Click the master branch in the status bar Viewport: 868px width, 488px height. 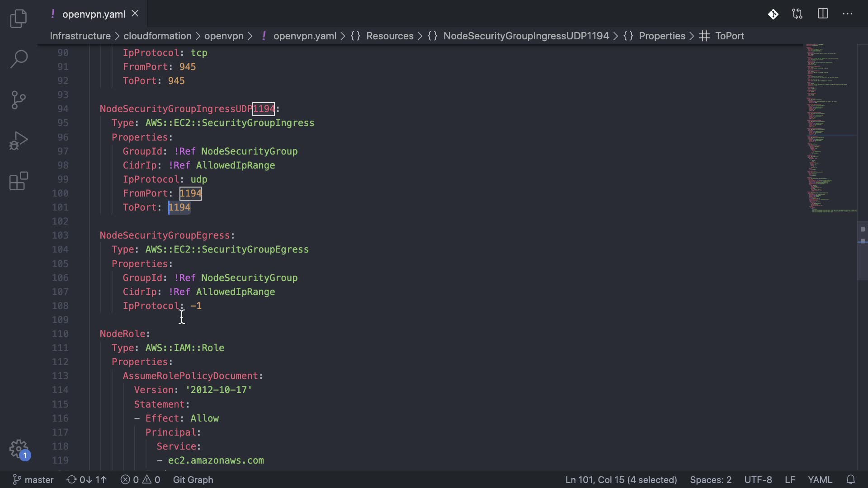point(33,479)
